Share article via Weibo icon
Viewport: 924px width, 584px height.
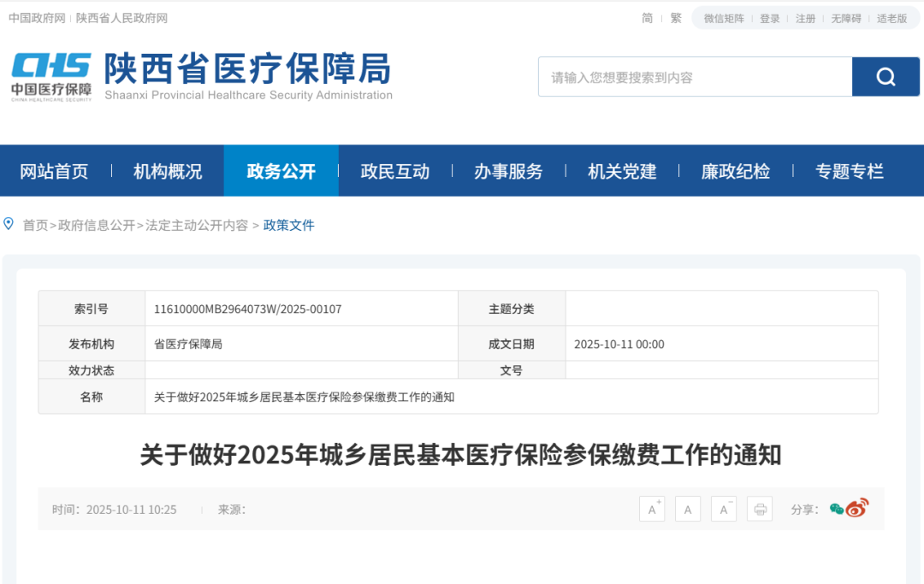[x=857, y=509]
